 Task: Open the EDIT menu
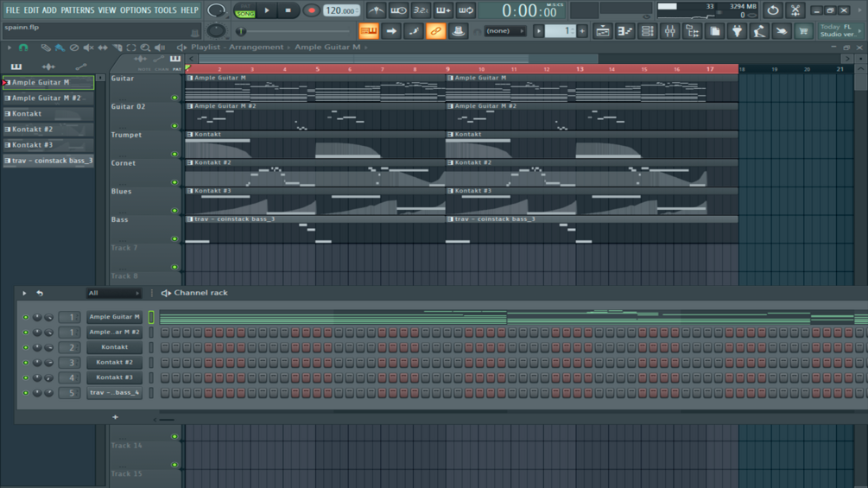[x=31, y=10]
